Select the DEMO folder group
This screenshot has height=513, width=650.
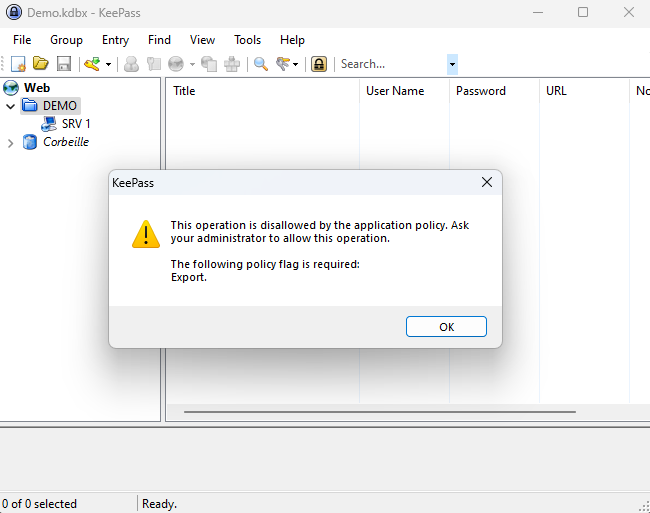pyautogui.click(x=60, y=106)
